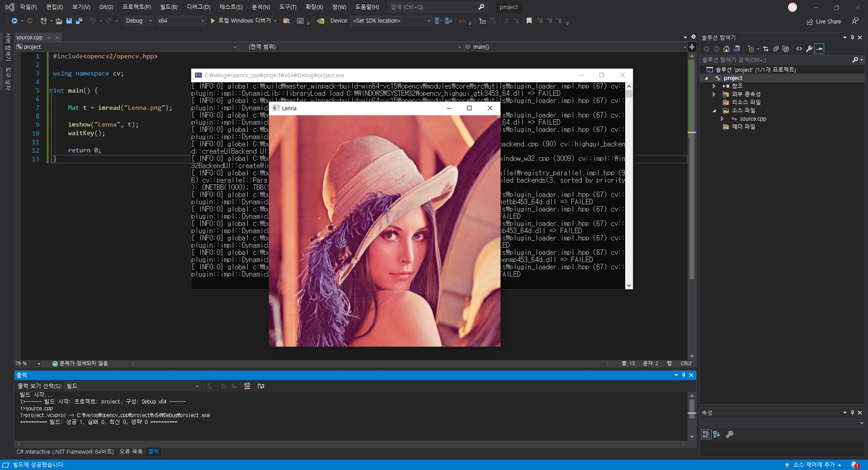The width and height of the screenshot is (868, 470).
Task: Toggle Show All Files in Solution Explorer
Action: pyautogui.click(x=786, y=49)
